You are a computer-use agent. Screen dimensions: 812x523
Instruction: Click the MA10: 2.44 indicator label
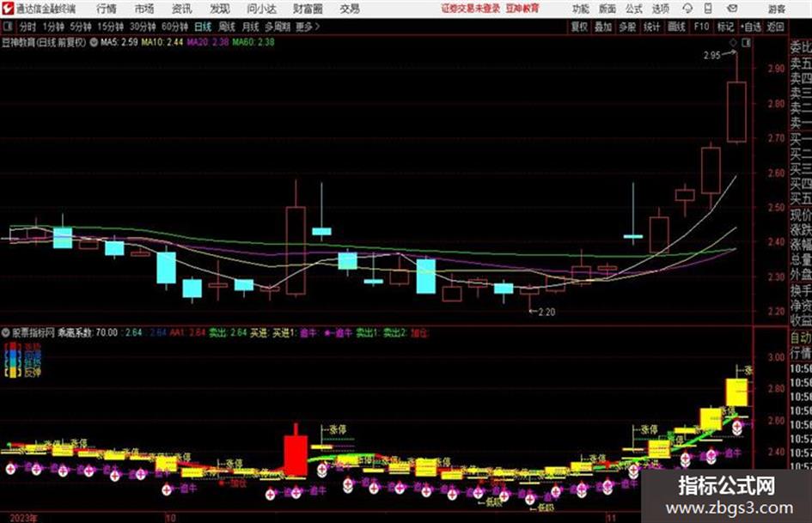(162, 42)
